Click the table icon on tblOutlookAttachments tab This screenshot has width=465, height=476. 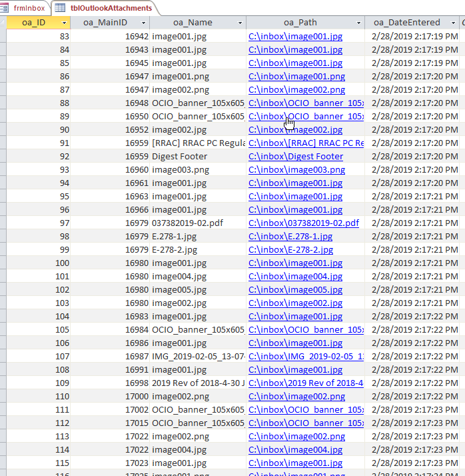coord(60,8)
